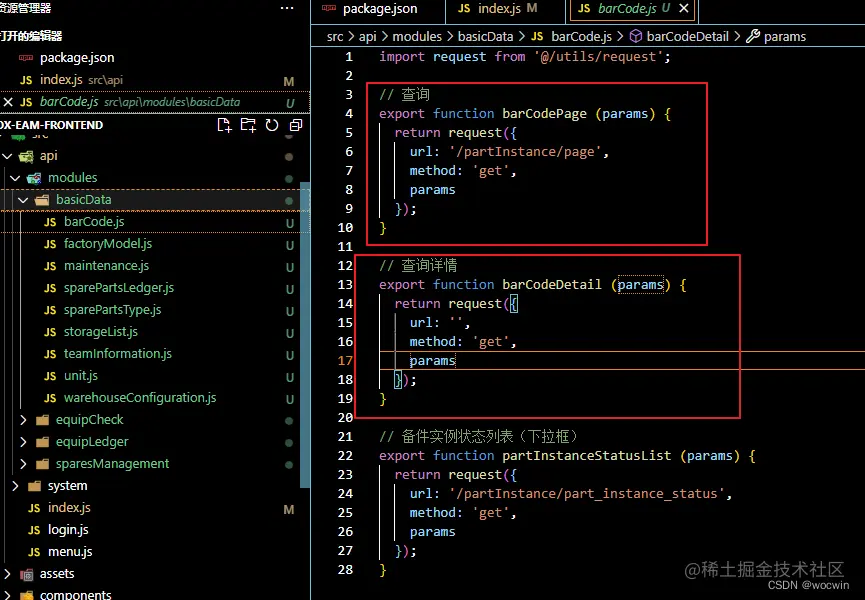Click the assets folder icon

26,574
